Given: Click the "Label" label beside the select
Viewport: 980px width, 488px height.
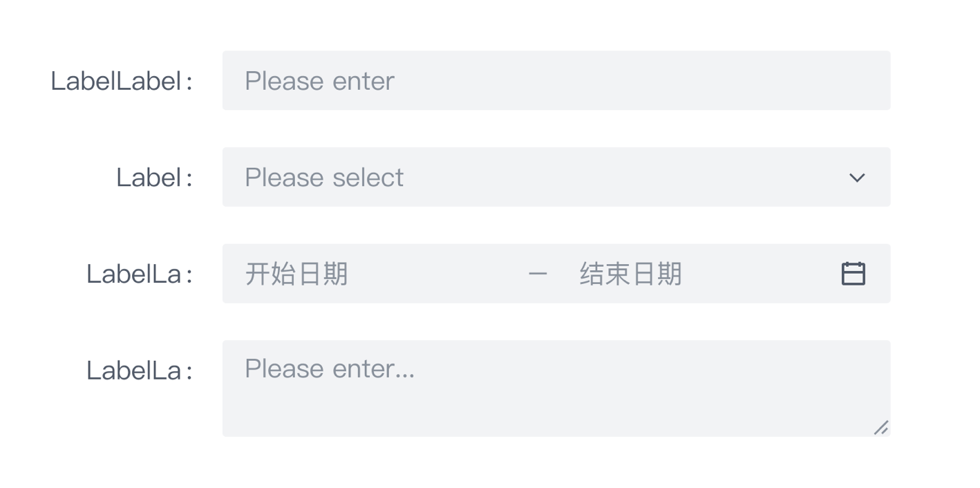Looking at the screenshot, I should click(x=148, y=178).
